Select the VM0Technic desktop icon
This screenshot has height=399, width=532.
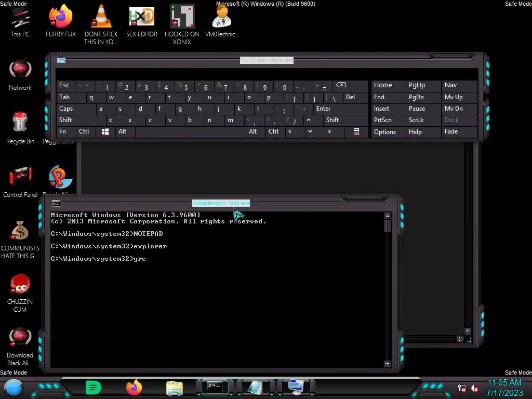[222, 21]
